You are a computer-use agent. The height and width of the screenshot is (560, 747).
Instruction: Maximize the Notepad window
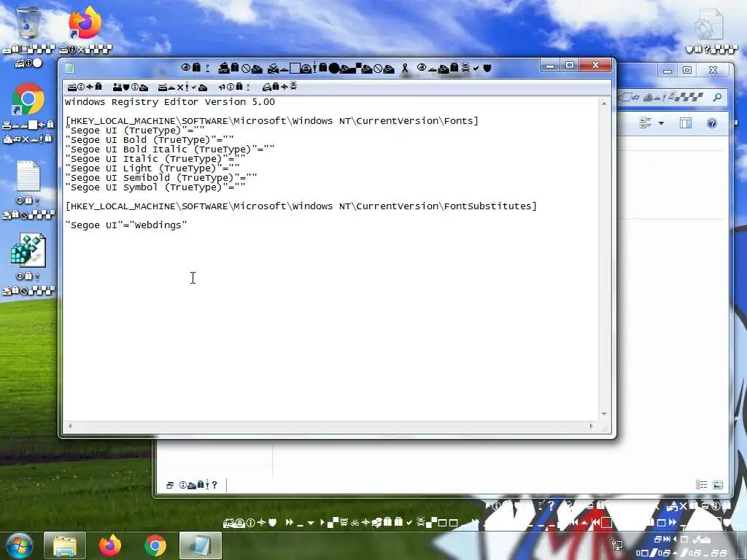569,65
